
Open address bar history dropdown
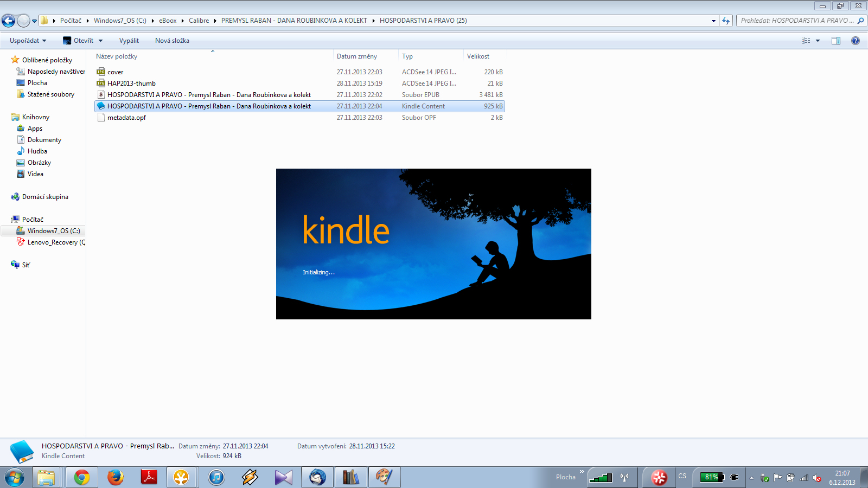click(713, 21)
